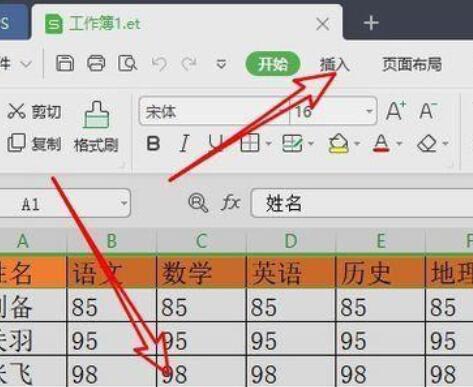Screen dimensions: 473x387
Task: Open the borders dropdown arrow
Action: pyautogui.click(x=268, y=144)
